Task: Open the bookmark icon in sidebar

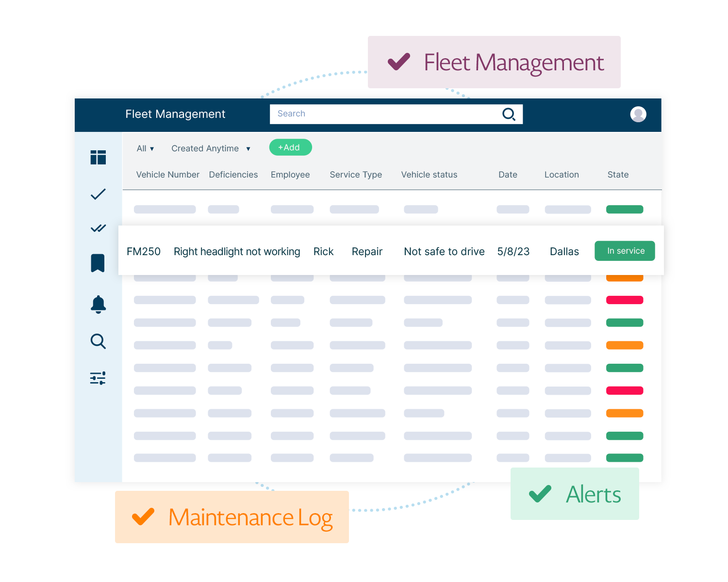Action: pos(98,263)
